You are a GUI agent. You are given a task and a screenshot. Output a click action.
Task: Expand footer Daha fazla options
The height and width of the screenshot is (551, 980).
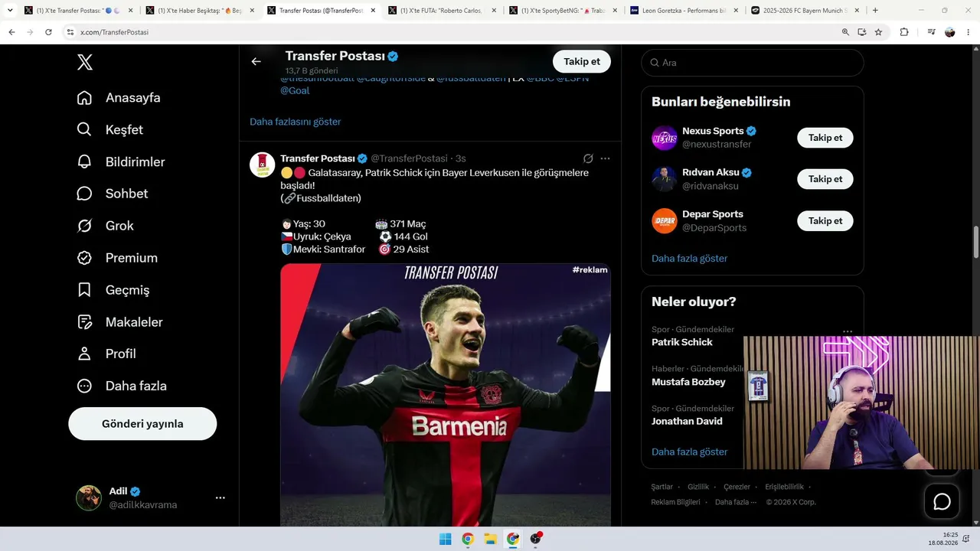point(736,502)
